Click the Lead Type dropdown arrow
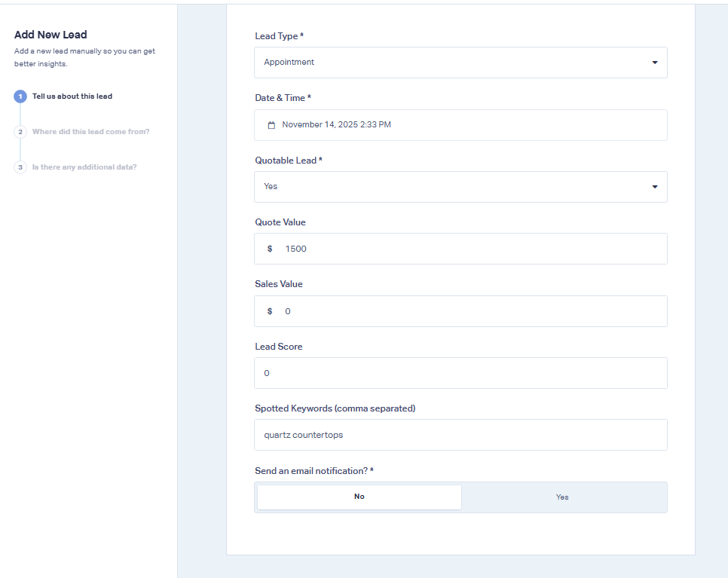The image size is (728, 578). tap(654, 63)
